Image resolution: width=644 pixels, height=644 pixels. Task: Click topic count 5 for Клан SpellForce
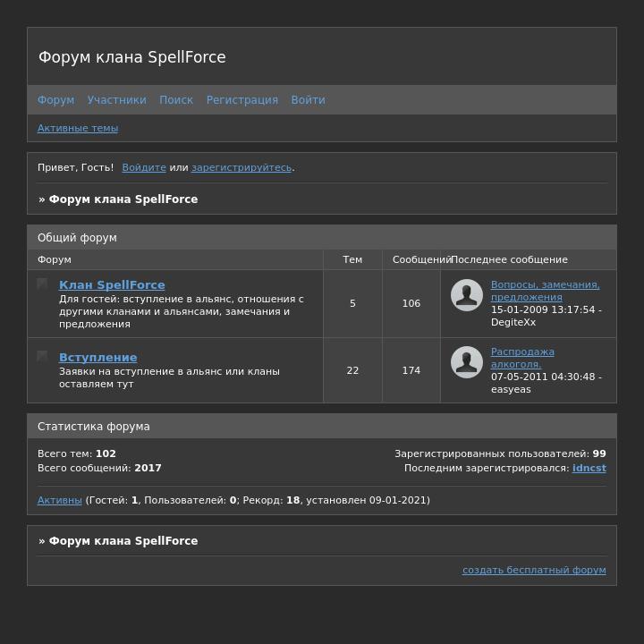tap(352, 303)
